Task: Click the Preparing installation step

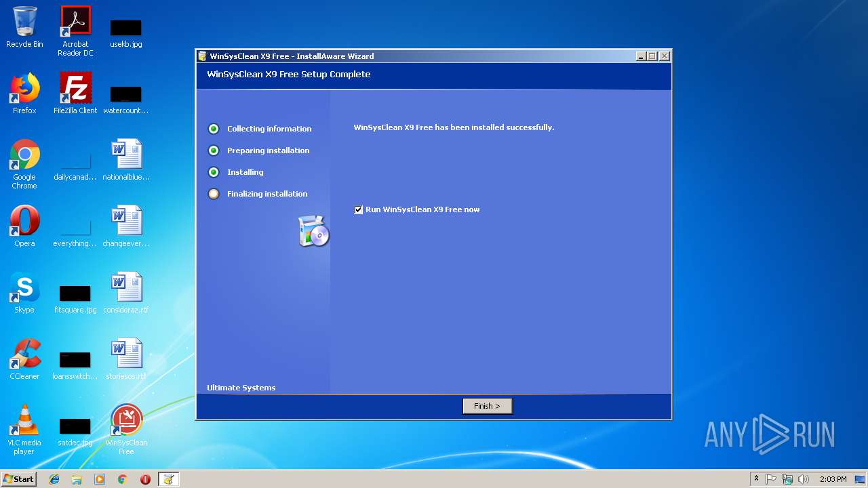Action: (268, 150)
